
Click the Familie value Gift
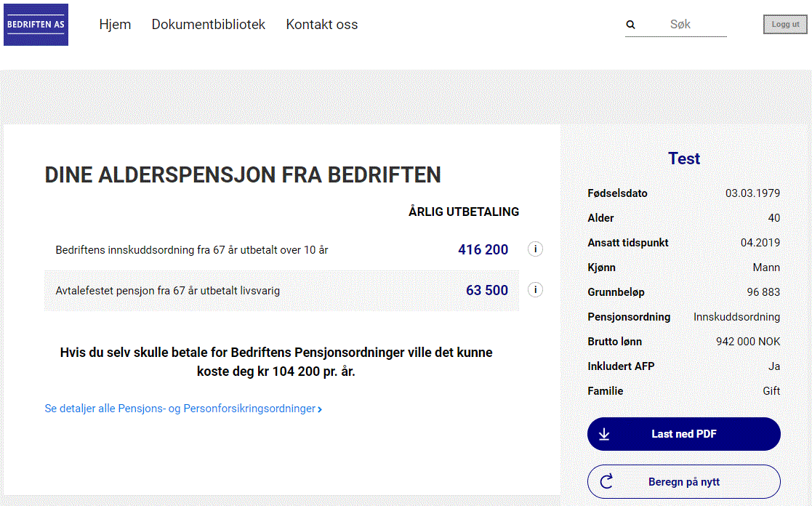coord(771,391)
